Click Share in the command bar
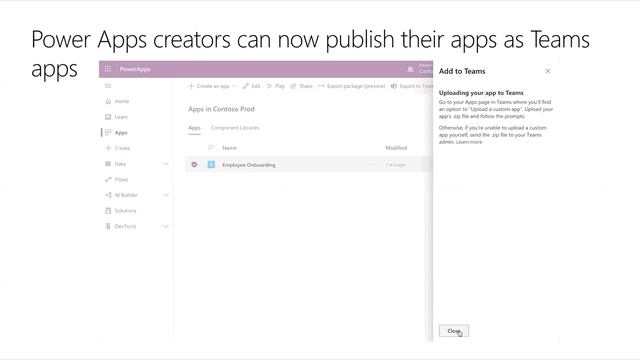The height and width of the screenshot is (360, 640). coord(301,86)
